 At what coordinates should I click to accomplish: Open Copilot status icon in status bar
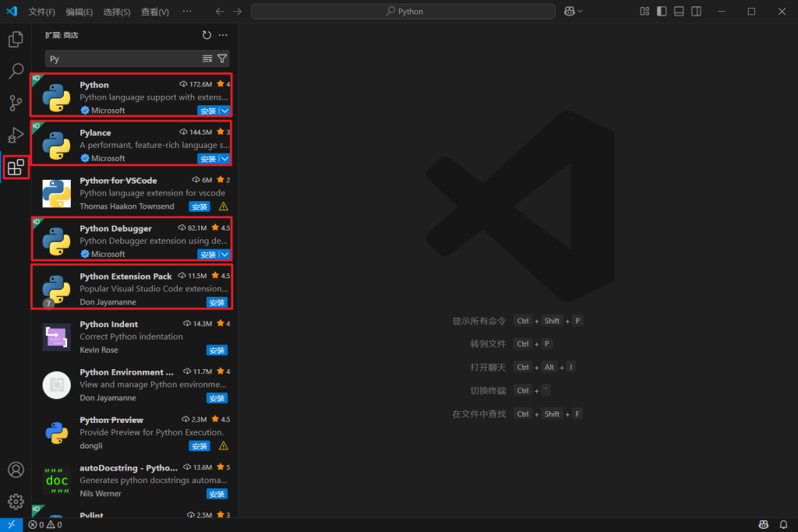click(x=764, y=524)
